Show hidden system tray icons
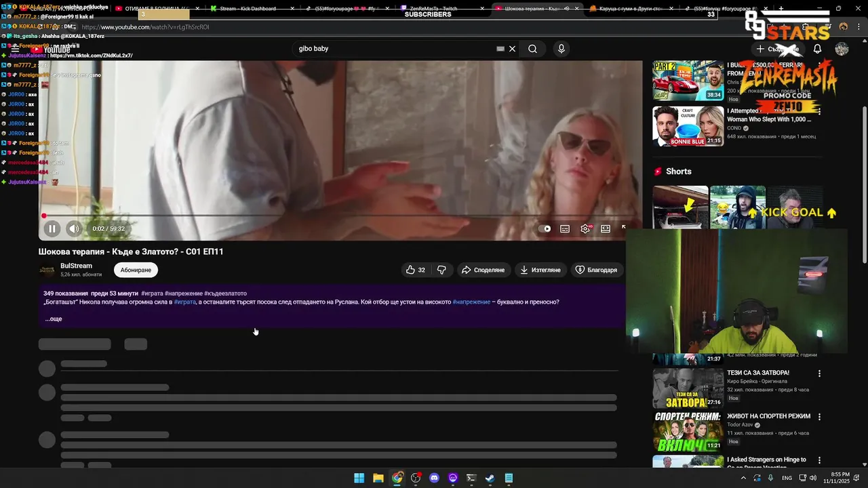 click(743, 478)
